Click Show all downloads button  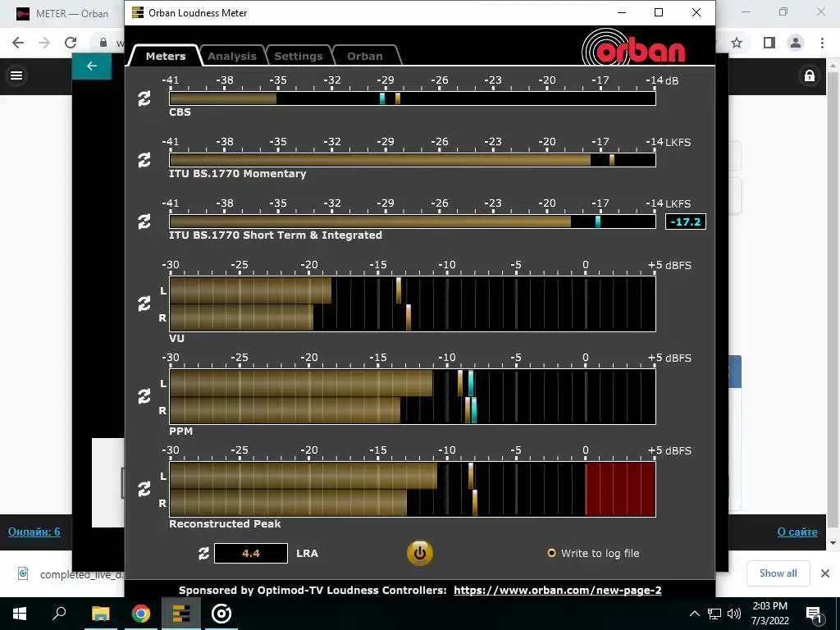[x=778, y=573]
